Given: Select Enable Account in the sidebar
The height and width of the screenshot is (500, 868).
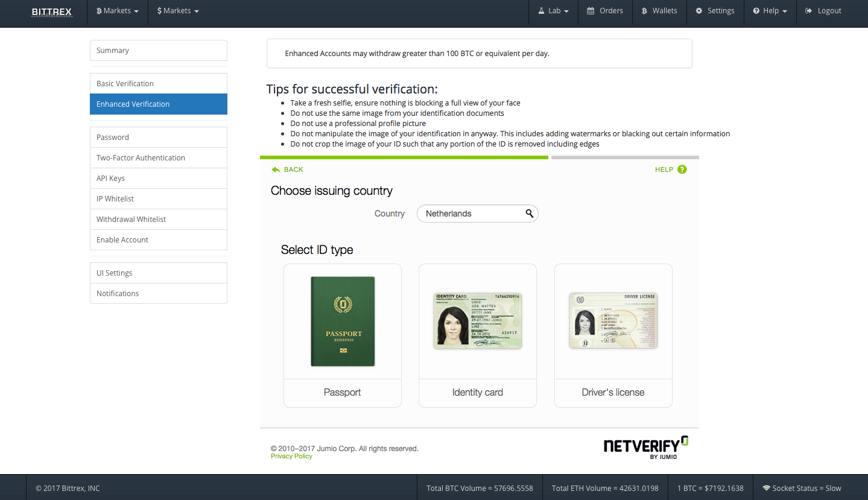Looking at the screenshot, I should pyautogui.click(x=159, y=239).
